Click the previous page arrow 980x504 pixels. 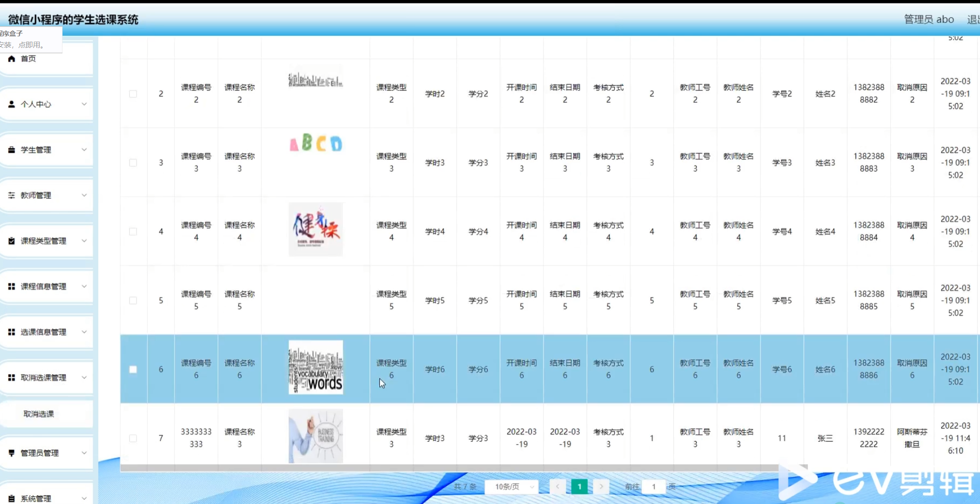(x=558, y=487)
